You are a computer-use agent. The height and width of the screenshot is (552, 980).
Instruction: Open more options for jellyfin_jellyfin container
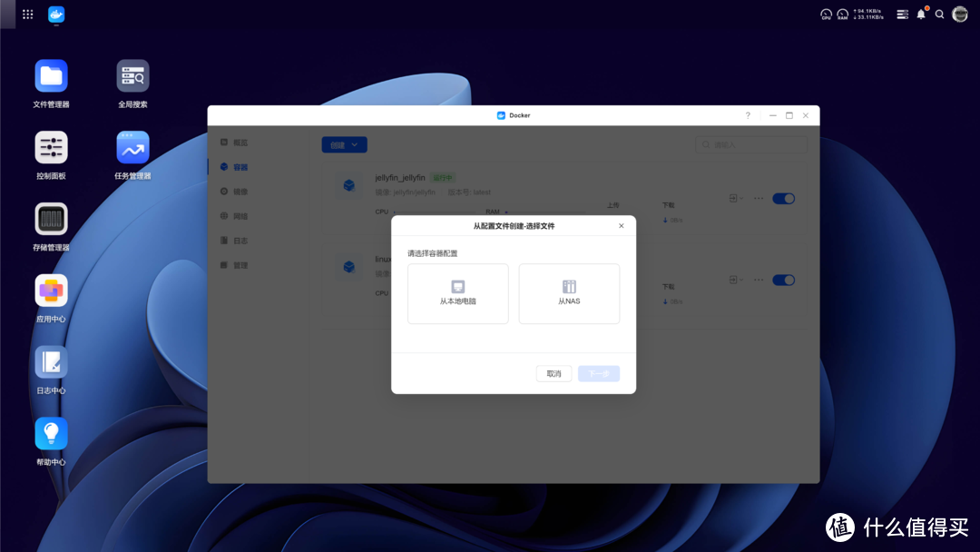click(758, 198)
